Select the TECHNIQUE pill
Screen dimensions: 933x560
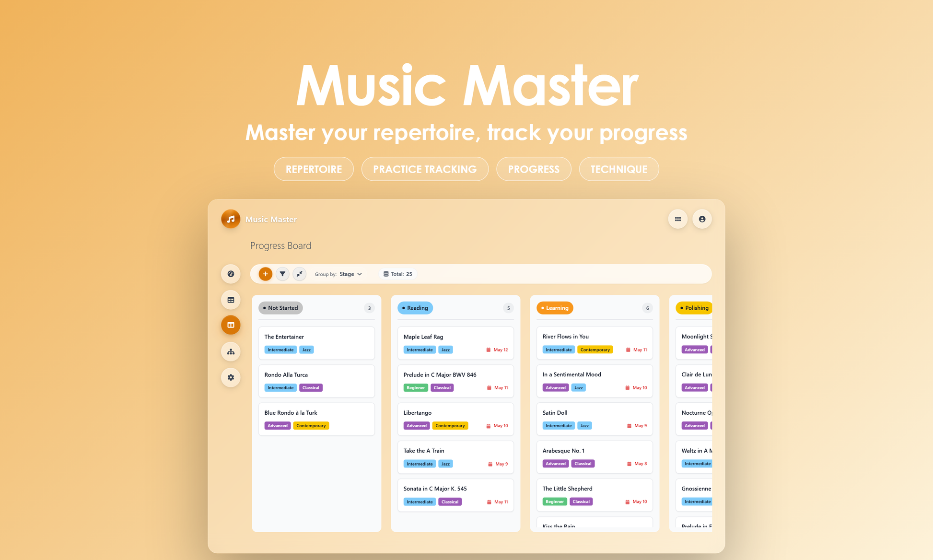tap(619, 169)
